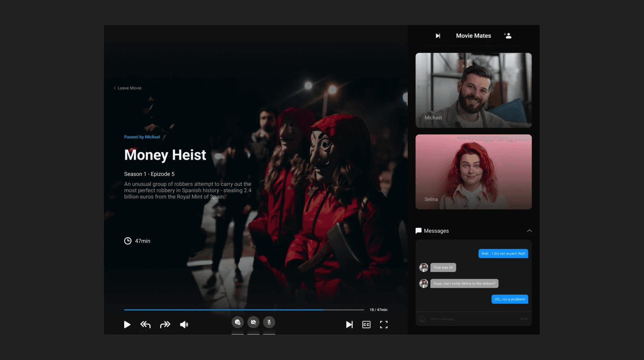Click 'Season 1 - Epizode 5' text
The width and height of the screenshot is (644, 360).
(149, 174)
